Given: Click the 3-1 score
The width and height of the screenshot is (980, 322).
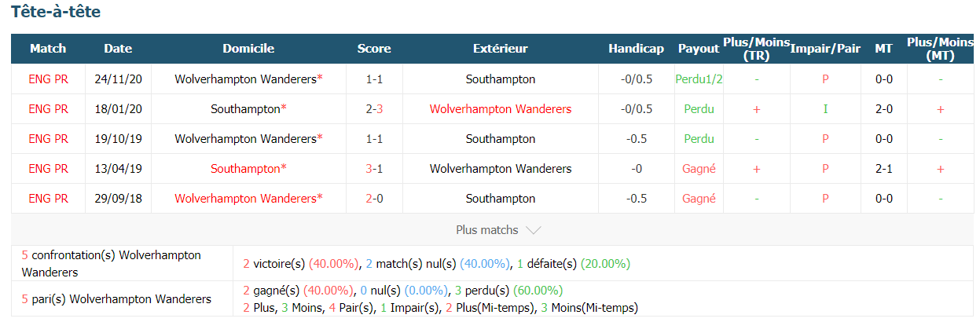Looking at the screenshot, I should (374, 169).
